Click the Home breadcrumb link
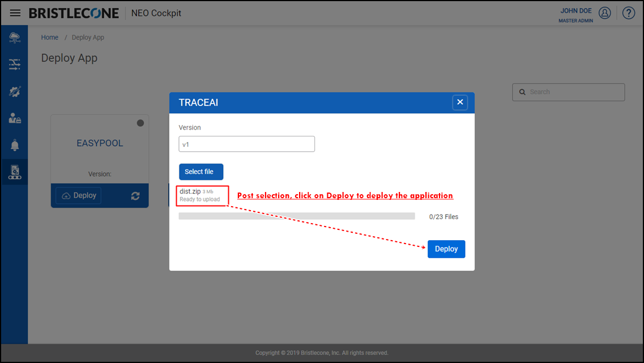 coord(50,37)
